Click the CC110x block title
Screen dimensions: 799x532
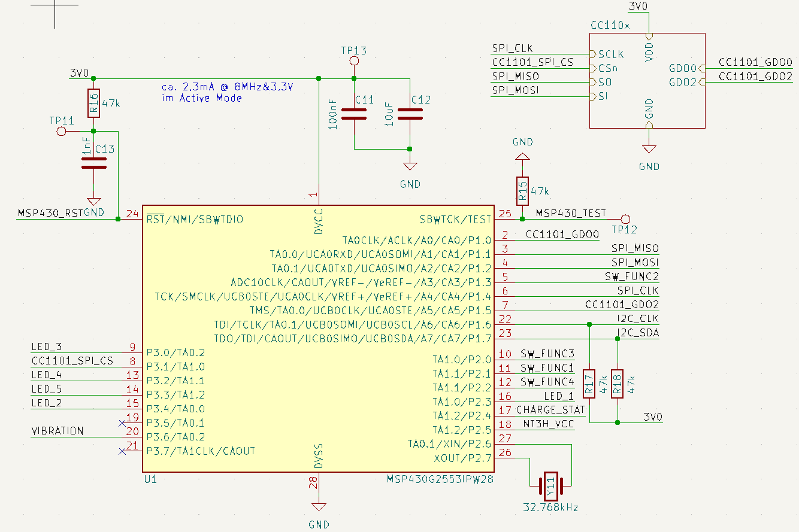click(610, 26)
